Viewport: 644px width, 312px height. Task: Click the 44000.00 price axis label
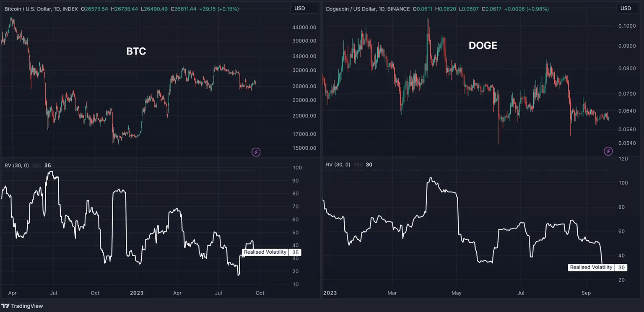[304, 27]
